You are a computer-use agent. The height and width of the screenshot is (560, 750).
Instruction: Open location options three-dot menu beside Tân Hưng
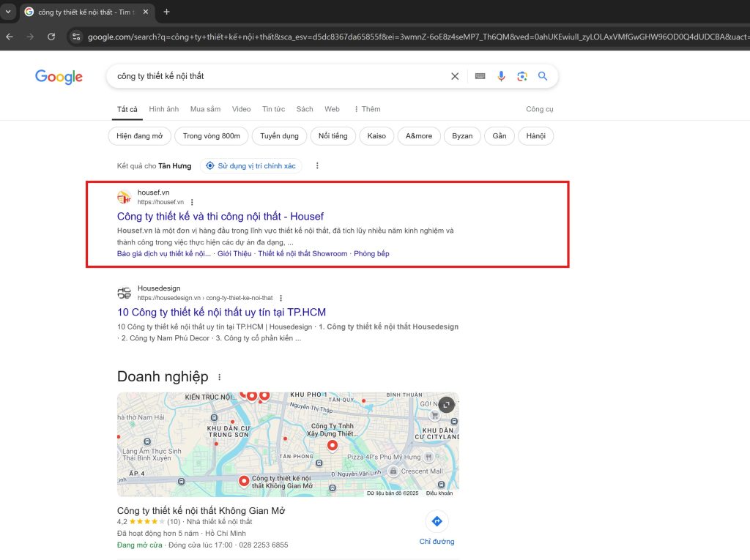[x=317, y=165]
